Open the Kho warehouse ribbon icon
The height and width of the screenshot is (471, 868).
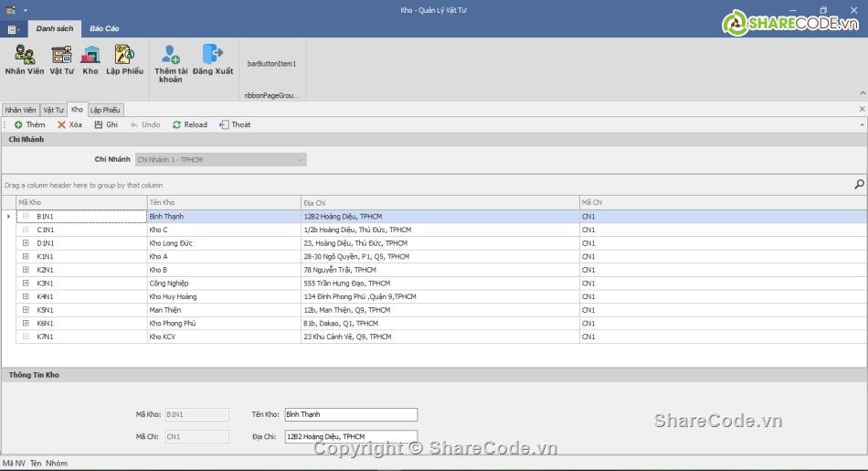pyautogui.click(x=90, y=59)
